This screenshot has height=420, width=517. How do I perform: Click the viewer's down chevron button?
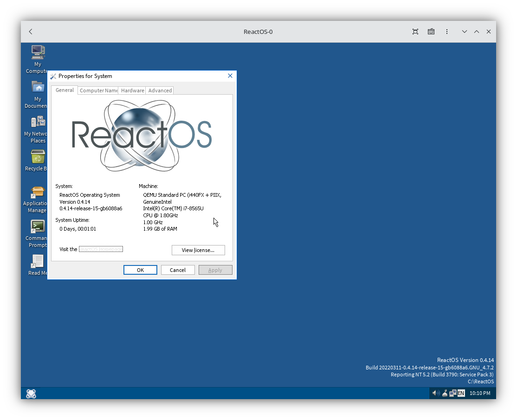pyautogui.click(x=465, y=32)
